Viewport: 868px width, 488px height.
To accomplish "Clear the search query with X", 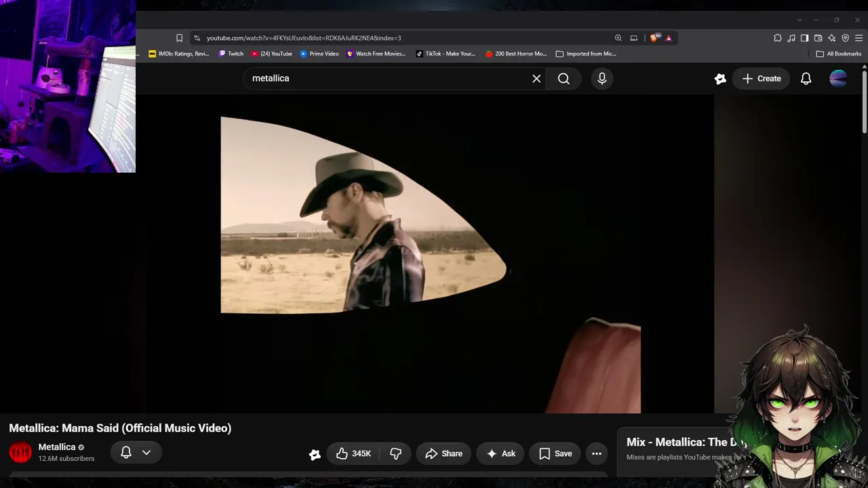I will [x=536, y=79].
